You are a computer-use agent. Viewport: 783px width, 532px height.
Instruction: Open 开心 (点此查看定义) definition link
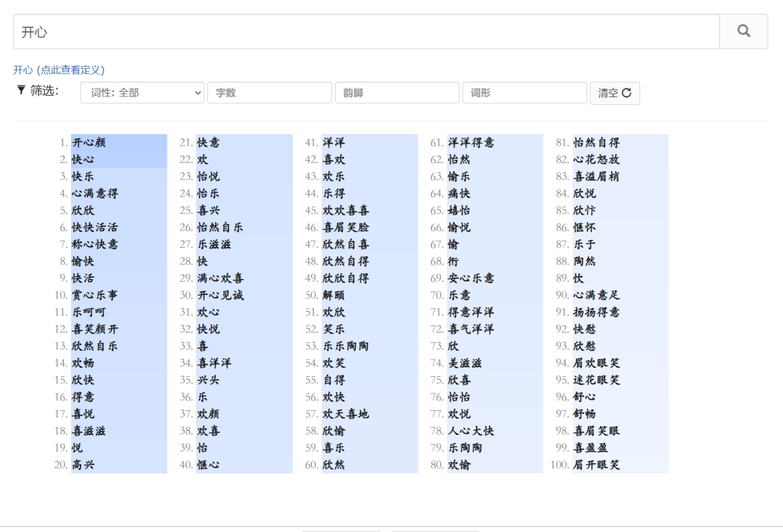tap(59, 70)
